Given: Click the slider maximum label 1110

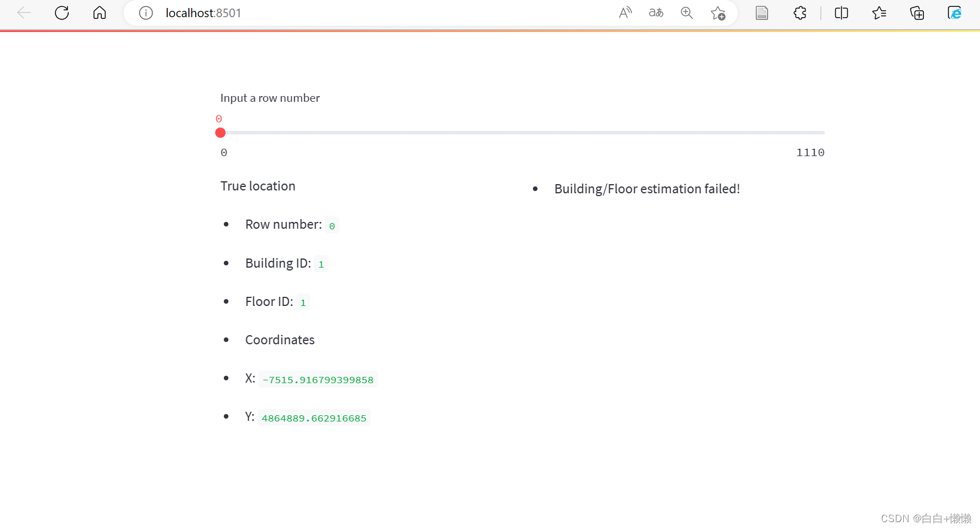Looking at the screenshot, I should (x=810, y=153).
